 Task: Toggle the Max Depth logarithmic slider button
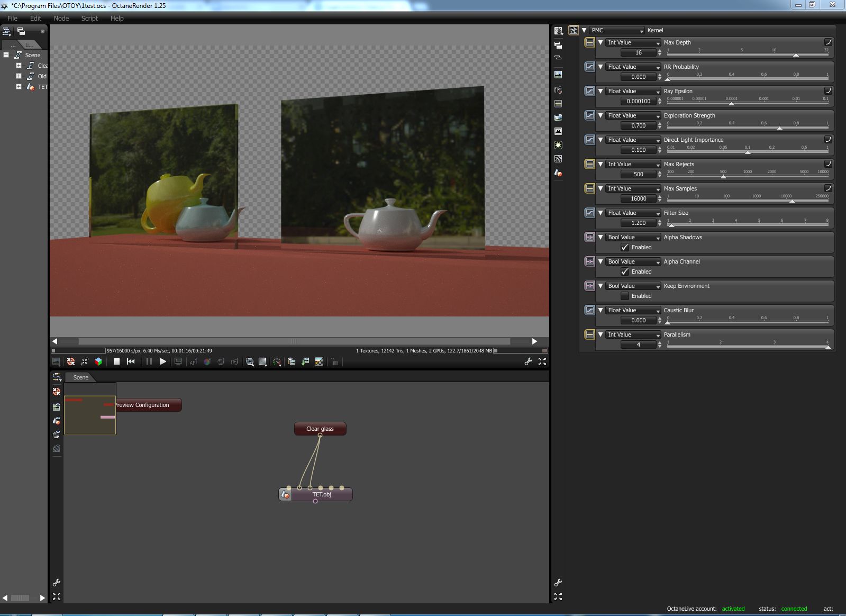828,42
